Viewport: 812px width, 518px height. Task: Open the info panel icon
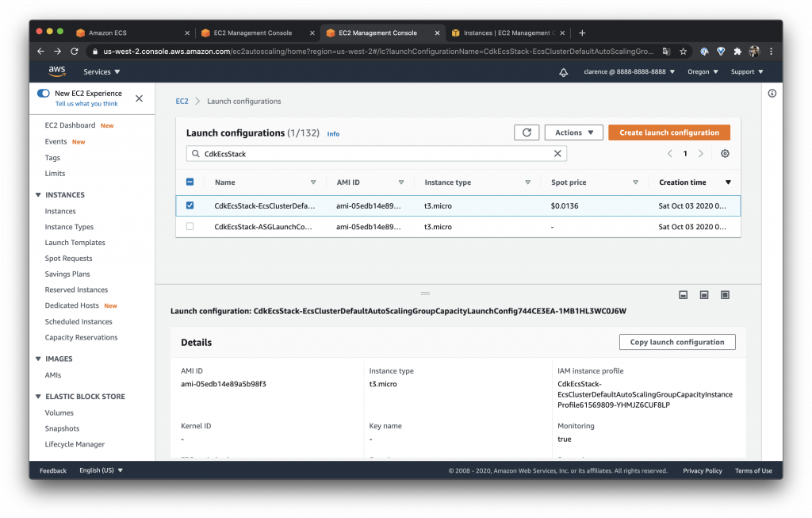point(772,94)
